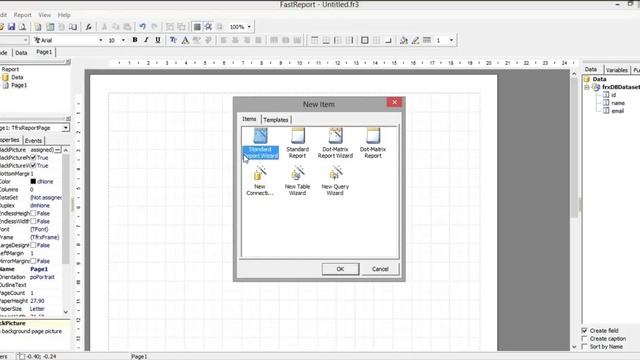Click the OK button in New Item
The image size is (640, 360).
340,269
